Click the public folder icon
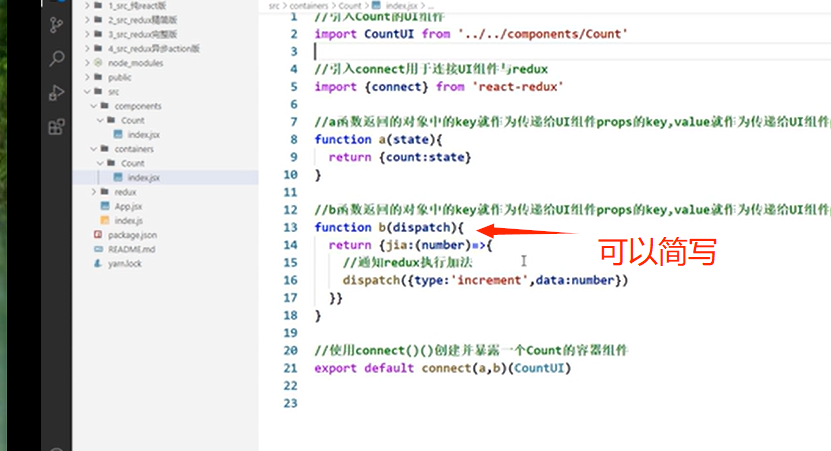Image resolution: width=831 pixels, height=451 pixels. click(x=98, y=77)
